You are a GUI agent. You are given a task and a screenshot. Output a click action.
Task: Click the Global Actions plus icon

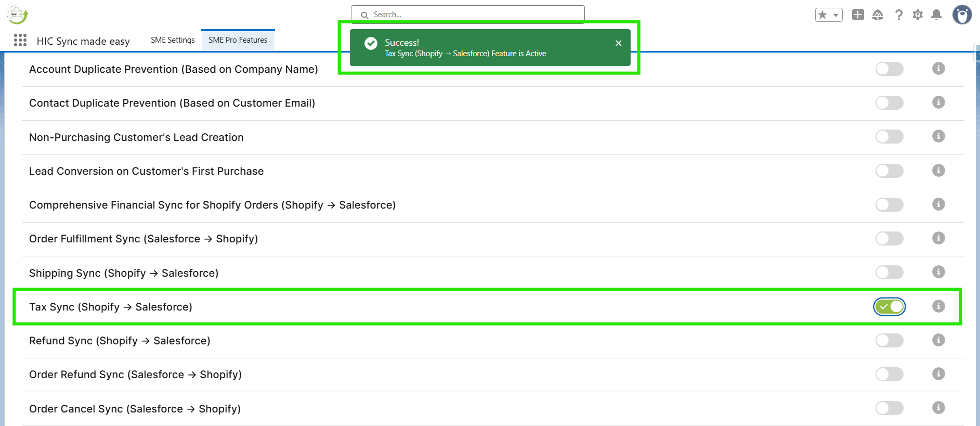coord(858,15)
